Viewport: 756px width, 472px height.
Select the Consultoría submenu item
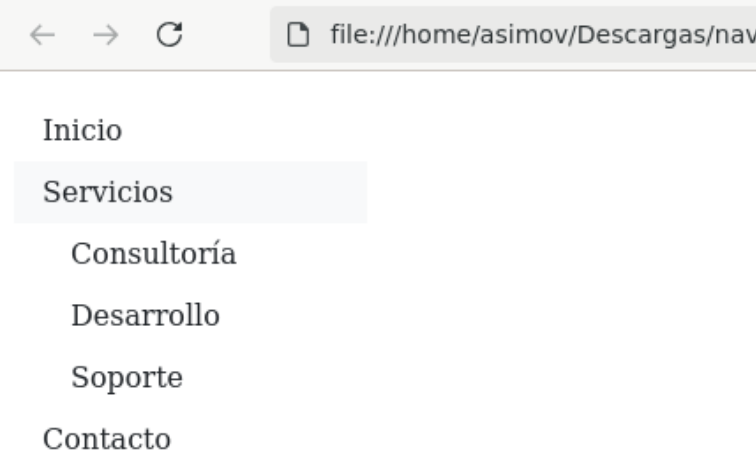click(153, 254)
